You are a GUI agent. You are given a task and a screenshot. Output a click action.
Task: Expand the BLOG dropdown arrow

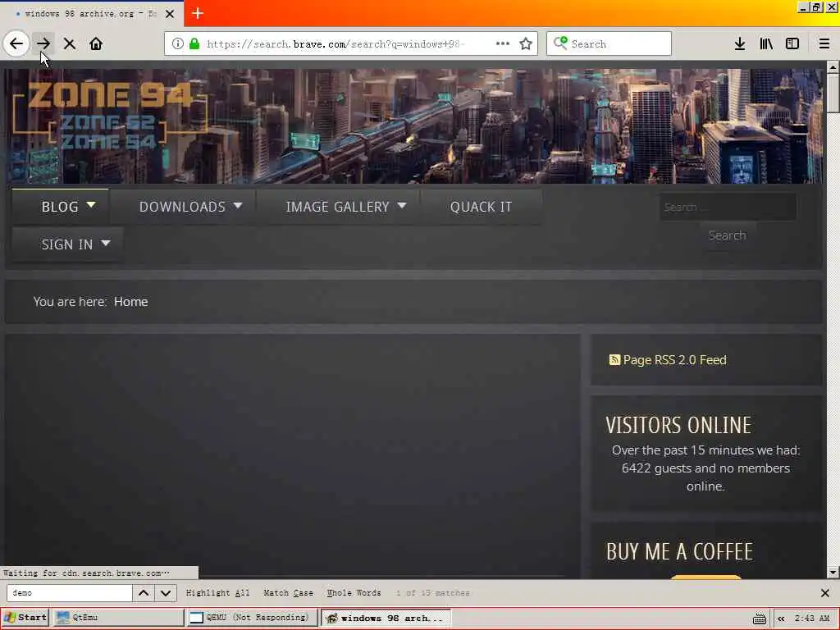coord(91,205)
